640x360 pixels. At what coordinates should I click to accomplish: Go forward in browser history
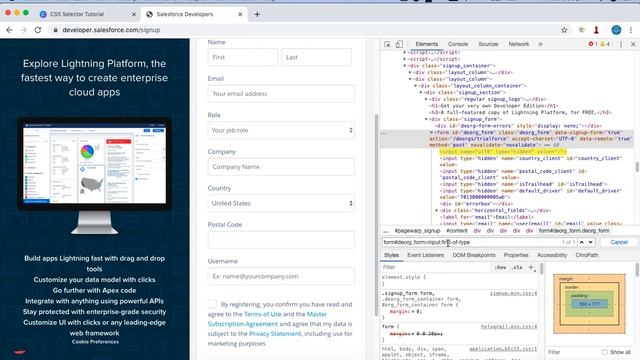[x=23, y=30]
